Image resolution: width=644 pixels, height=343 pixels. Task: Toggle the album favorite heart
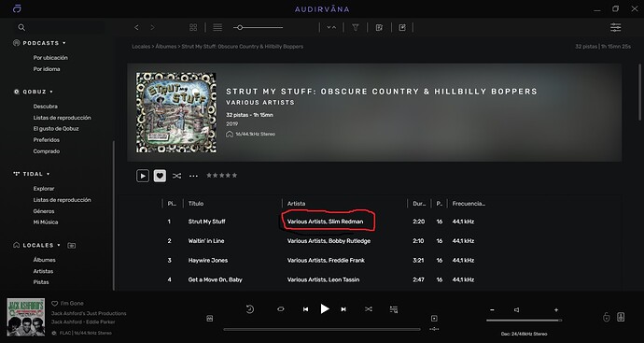tap(160, 176)
